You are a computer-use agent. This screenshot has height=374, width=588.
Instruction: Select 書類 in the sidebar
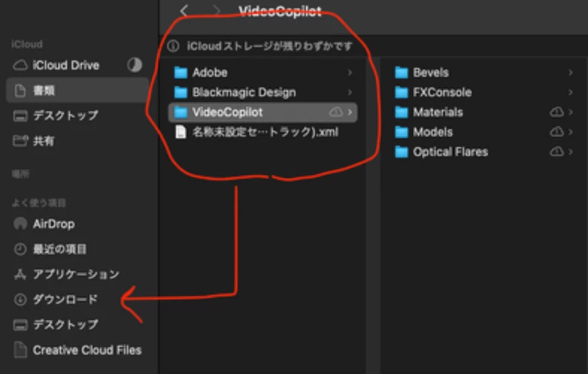point(78,90)
